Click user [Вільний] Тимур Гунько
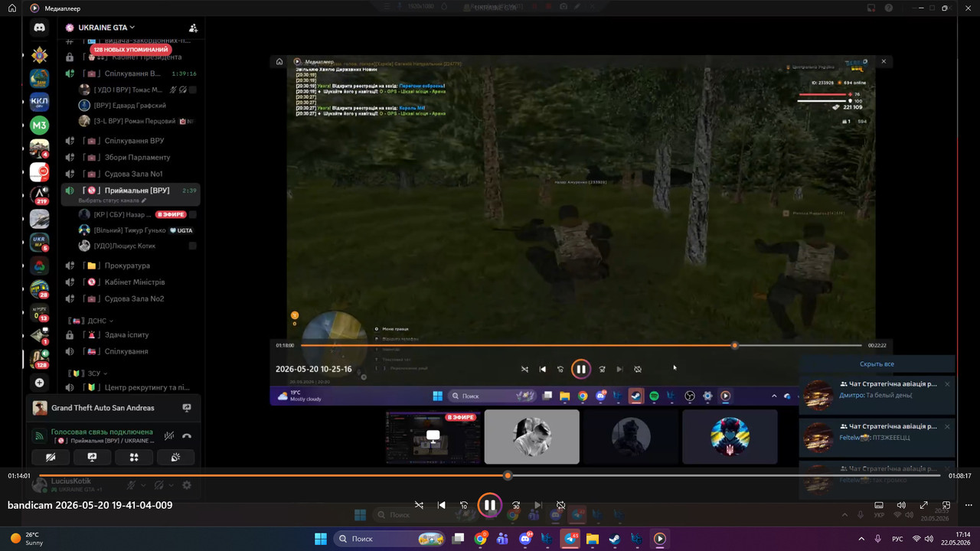The height and width of the screenshot is (551, 980). (130, 230)
